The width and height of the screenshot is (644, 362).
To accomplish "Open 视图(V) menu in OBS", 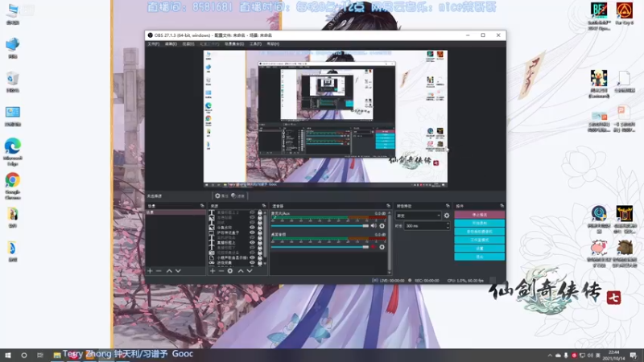I will click(x=188, y=44).
